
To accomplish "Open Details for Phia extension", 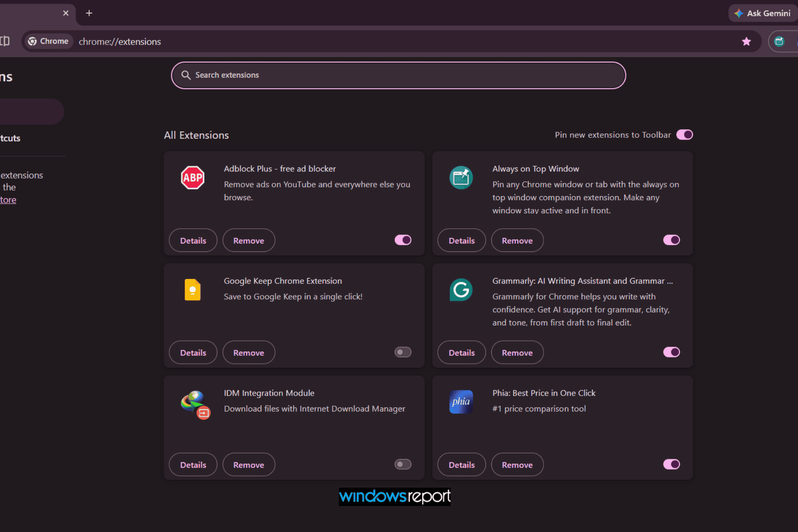I will pos(462,465).
